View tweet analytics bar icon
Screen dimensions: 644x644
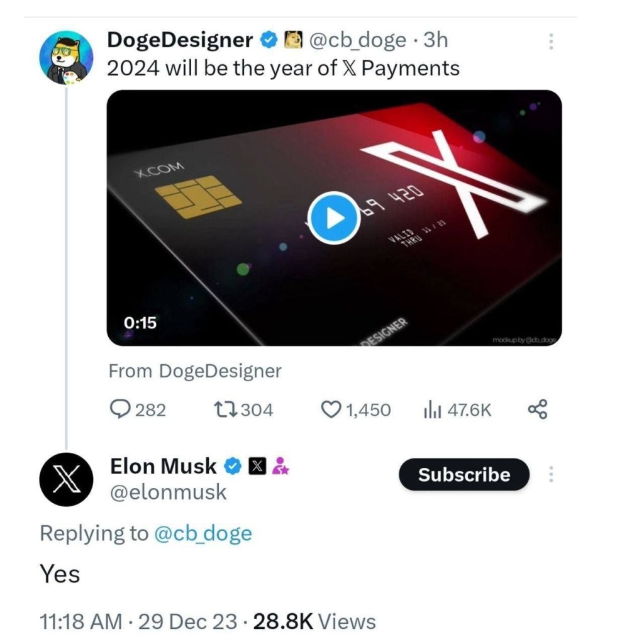tap(433, 410)
